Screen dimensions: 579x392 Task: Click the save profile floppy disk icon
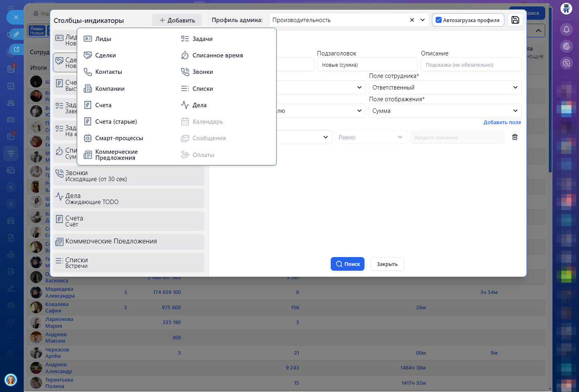point(515,20)
